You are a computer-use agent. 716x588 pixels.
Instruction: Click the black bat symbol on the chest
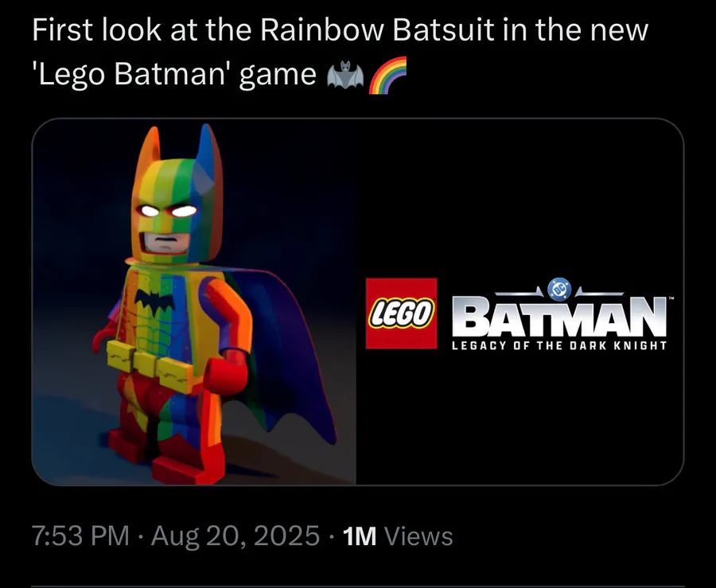(x=154, y=301)
